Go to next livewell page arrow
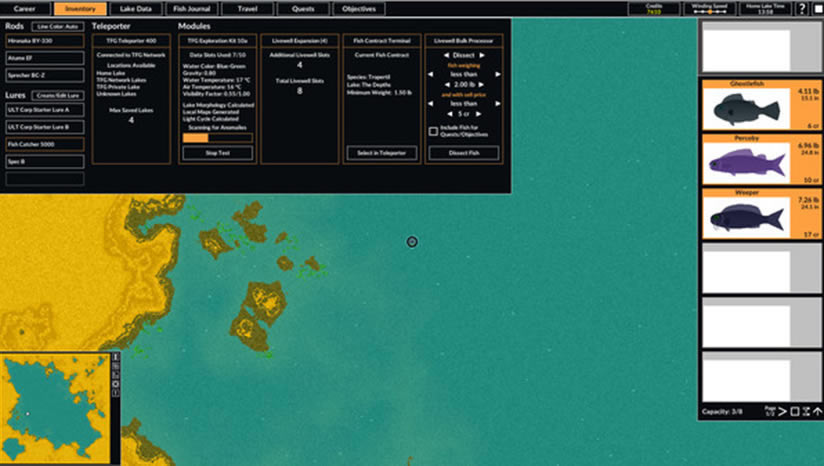Viewport: 824px width, 466px height. [x=782, y=410]
